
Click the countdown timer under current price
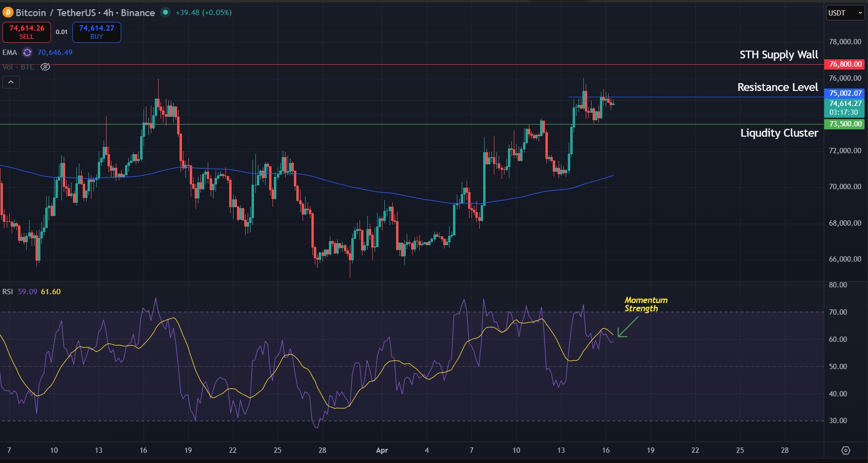point(845,112)
